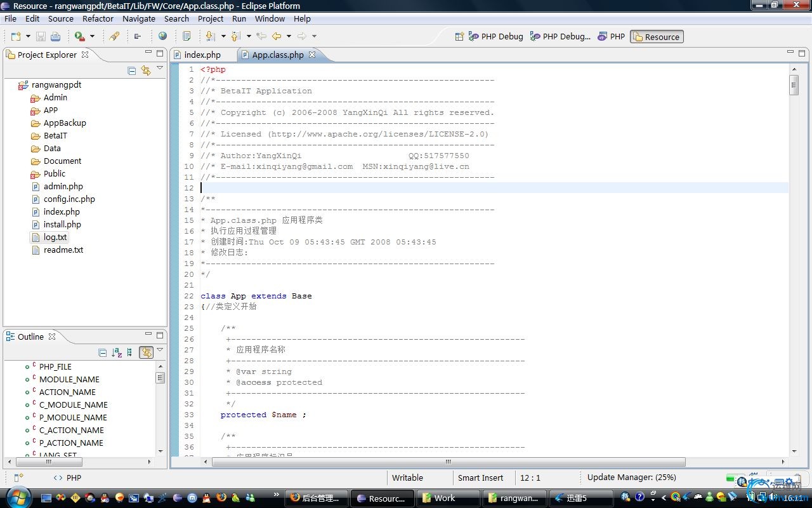This screenshot has width=812, height=508.
Task: Select C_MODULE_NAME constant in Outline
Action: [x=74, y=404]
